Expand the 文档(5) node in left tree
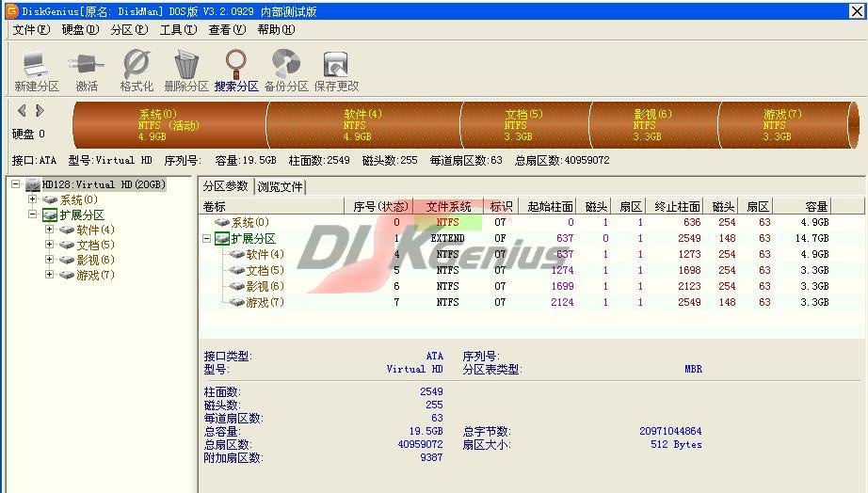Screen dimensions: 868x493 click(x=49, y=244)
